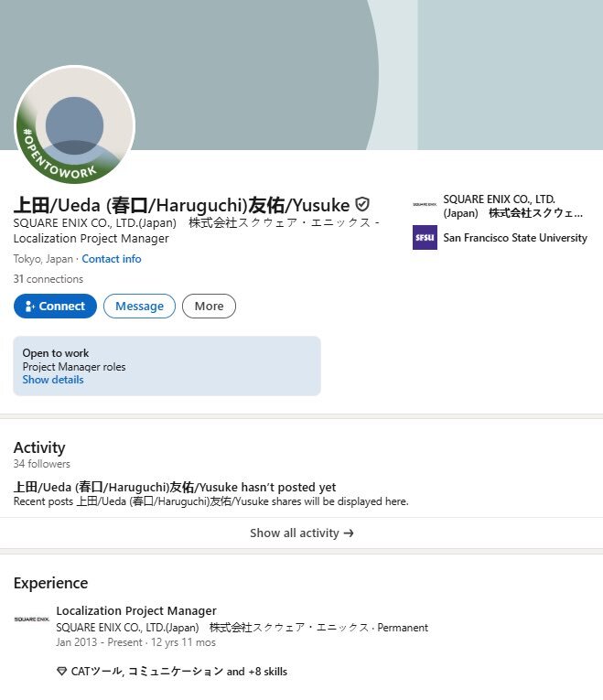Click the person-plus icon in Connect button
Viewport: 603px width, 700px height.
[30, 307]
